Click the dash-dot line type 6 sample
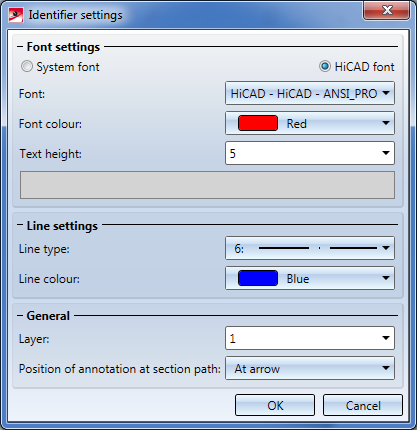The height and width of the screenshot is (430, 417). coord(318,248)
